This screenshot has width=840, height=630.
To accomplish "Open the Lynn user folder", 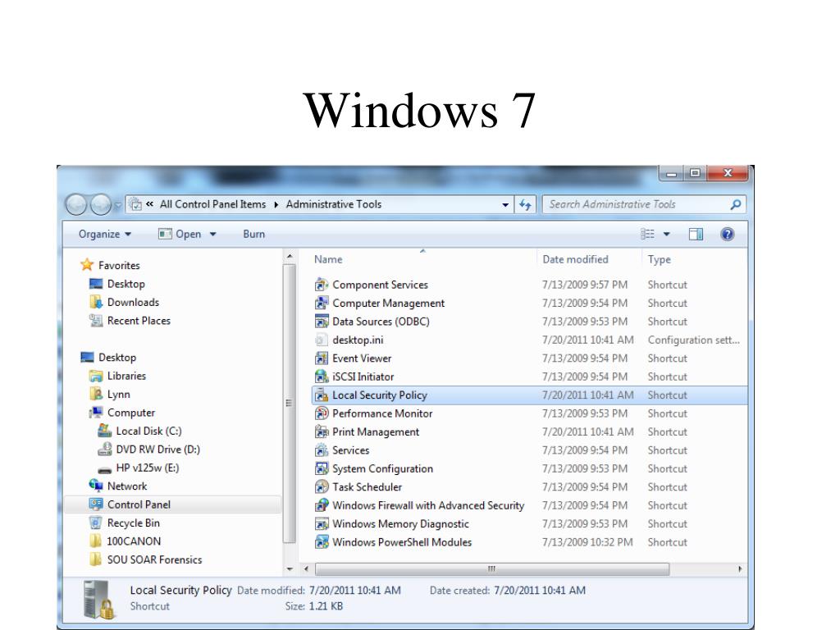I will [118, 395].
